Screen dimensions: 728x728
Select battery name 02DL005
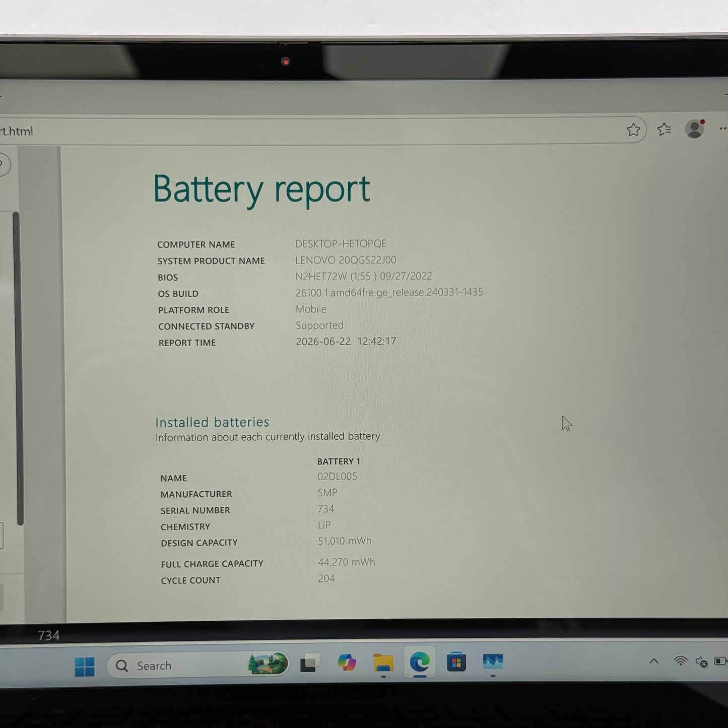point(337,476)
